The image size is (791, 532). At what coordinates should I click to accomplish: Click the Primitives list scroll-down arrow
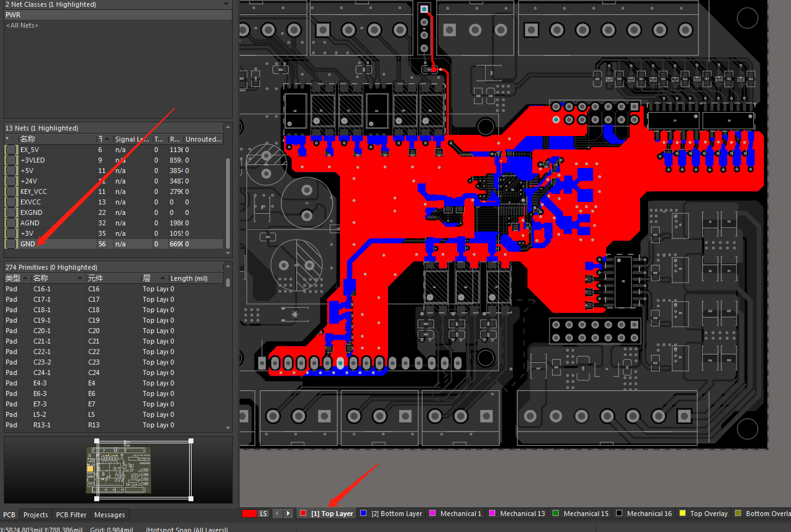(229, 429)
